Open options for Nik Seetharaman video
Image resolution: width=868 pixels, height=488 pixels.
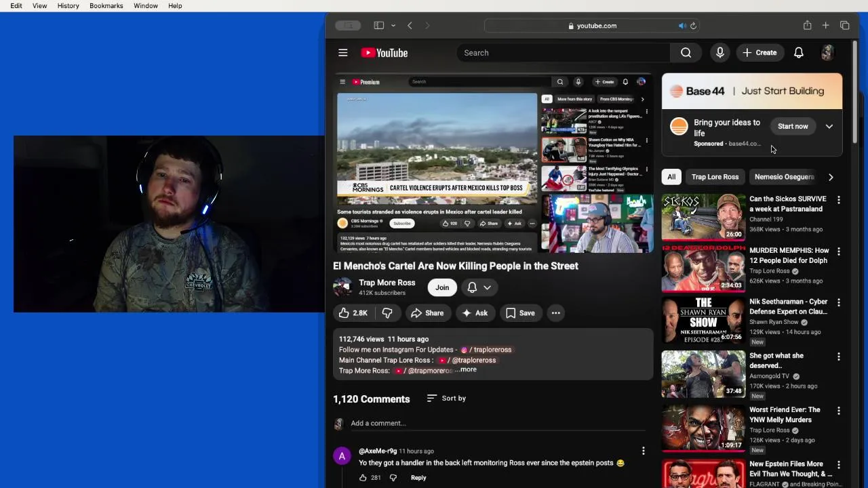coord(839,302)
